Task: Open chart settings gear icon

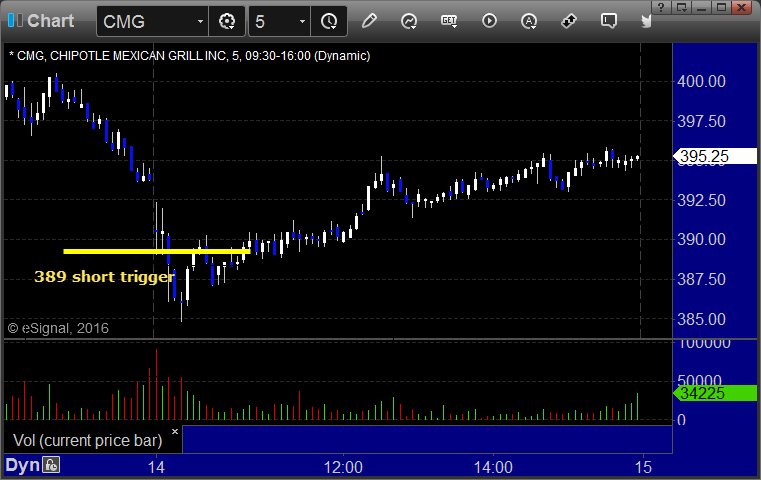Action: pos(227,21)
